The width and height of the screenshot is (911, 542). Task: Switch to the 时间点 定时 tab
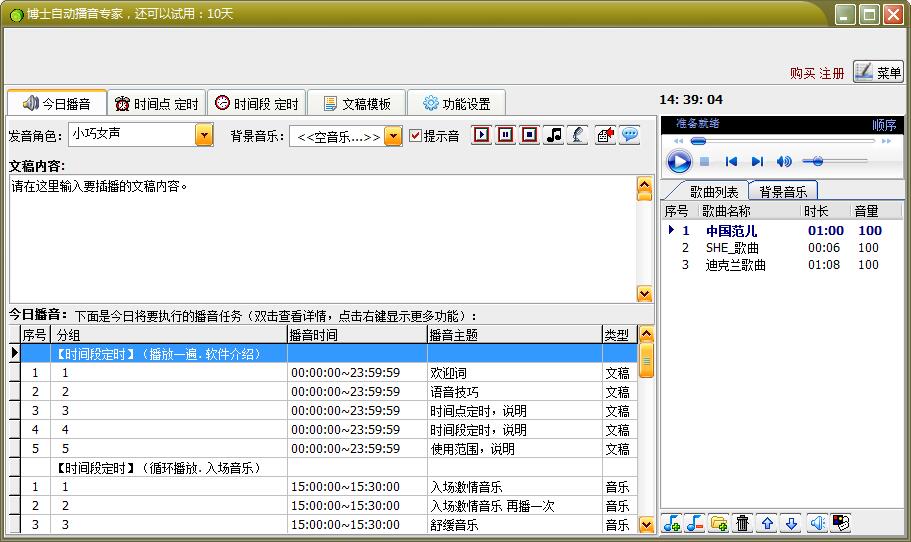click(x=156, y=103)
